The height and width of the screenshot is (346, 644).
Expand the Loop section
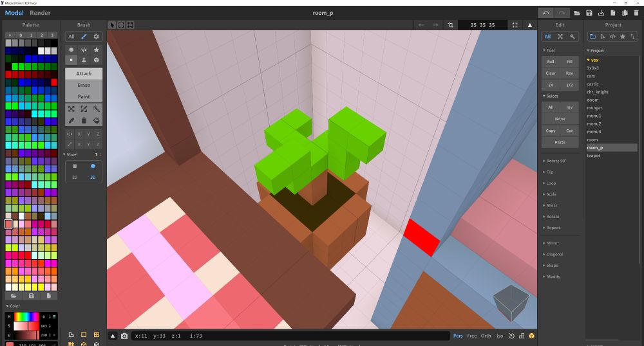pyautogui.click(x=549, y=183)
